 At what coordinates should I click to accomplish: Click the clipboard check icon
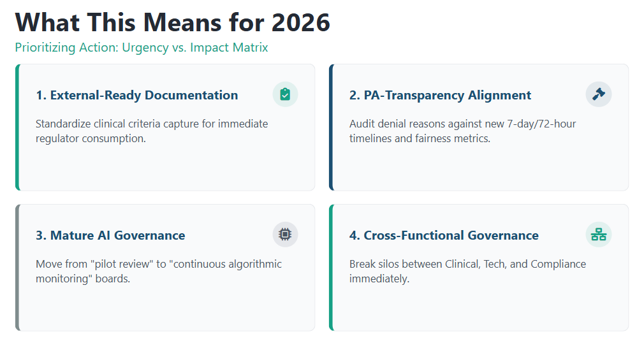pyautogui.click(x=285, y=94)
